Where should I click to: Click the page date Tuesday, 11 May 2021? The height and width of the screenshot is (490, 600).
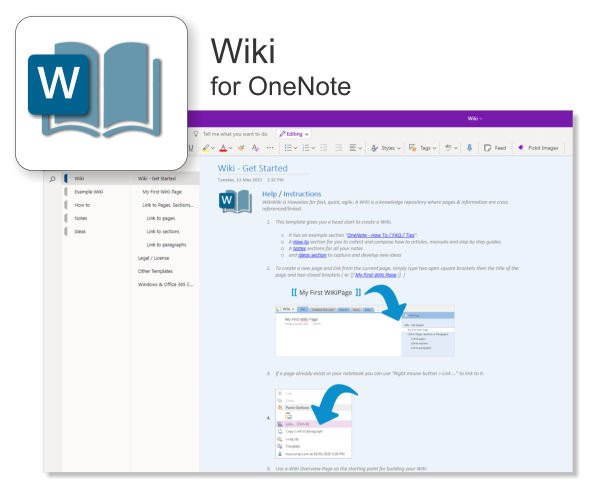point(240,180)
